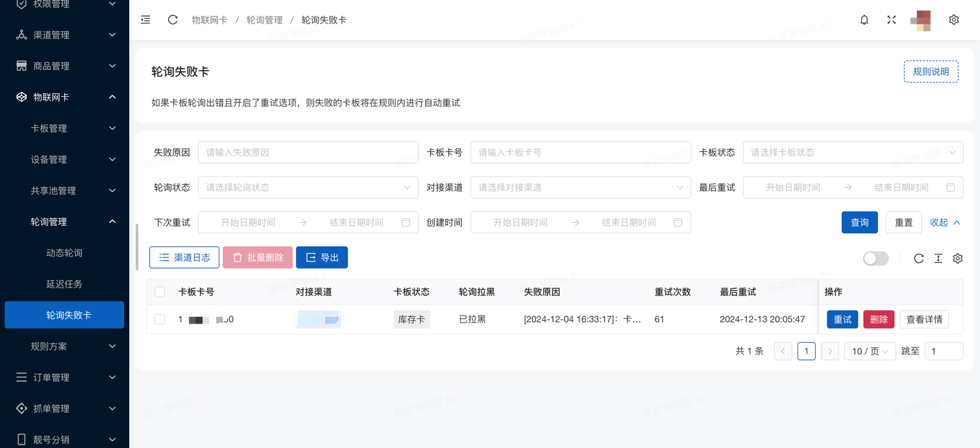Open table column settings gear
The height and width of the screenshot is (448, 980).
coord(957,258)
